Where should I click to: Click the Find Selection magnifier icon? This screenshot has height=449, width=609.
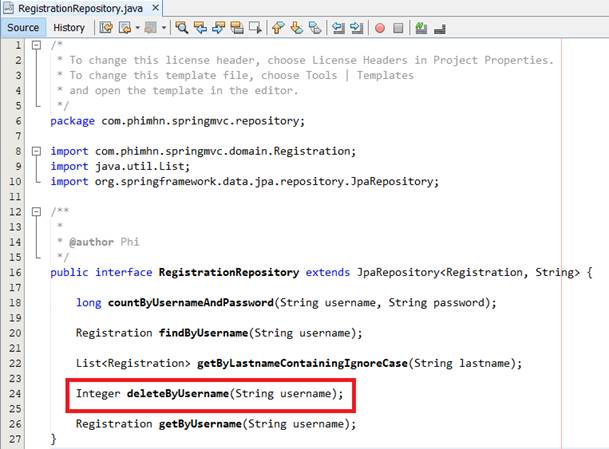tap(181, 28)
